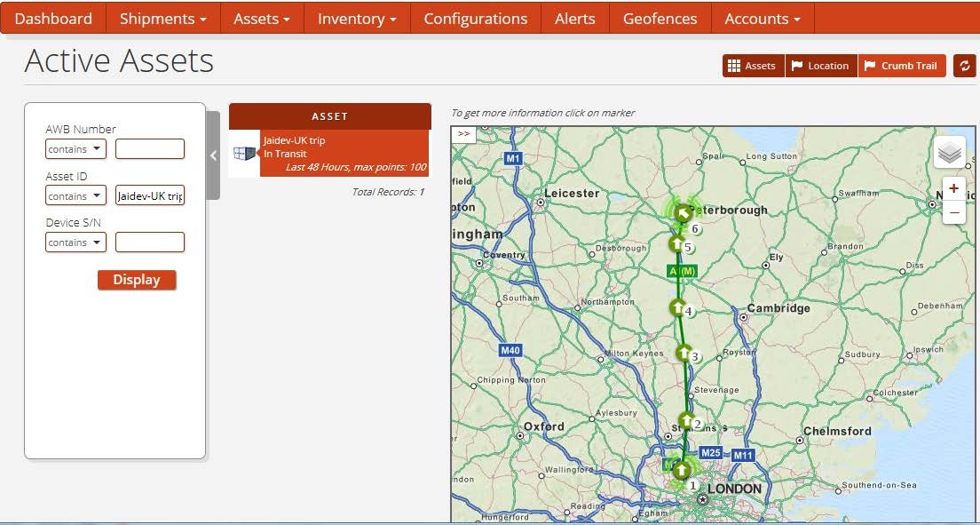The height and width of the screenshot is (525, 980).
Task: Click crumb trail marker 2
Action: click(686, 420)
